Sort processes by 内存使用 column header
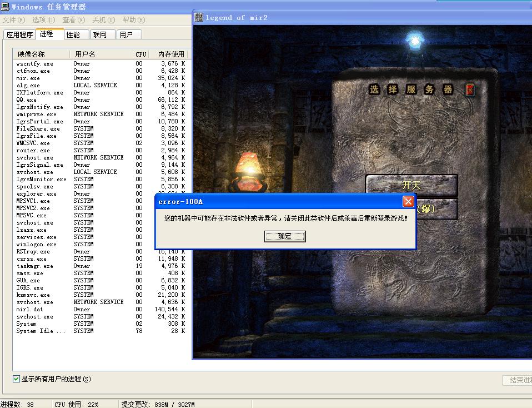 (168, 54)
